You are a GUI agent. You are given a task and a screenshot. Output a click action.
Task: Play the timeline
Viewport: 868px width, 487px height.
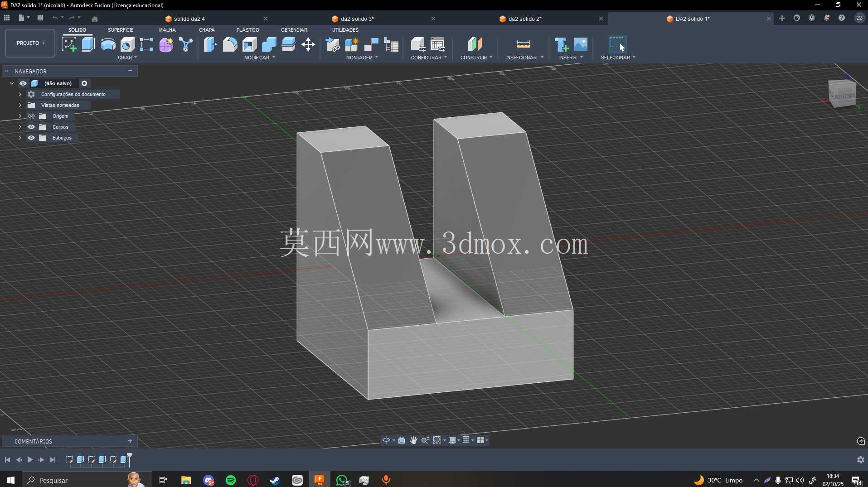(30, 459)
